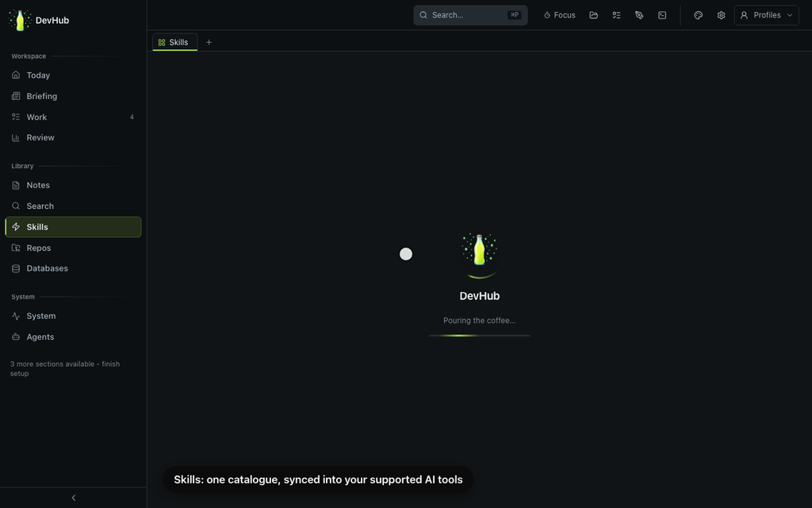This screenshot has height=508, width=812.
Task: Click the pen tool icon in top bar
Action: [639, 15]
